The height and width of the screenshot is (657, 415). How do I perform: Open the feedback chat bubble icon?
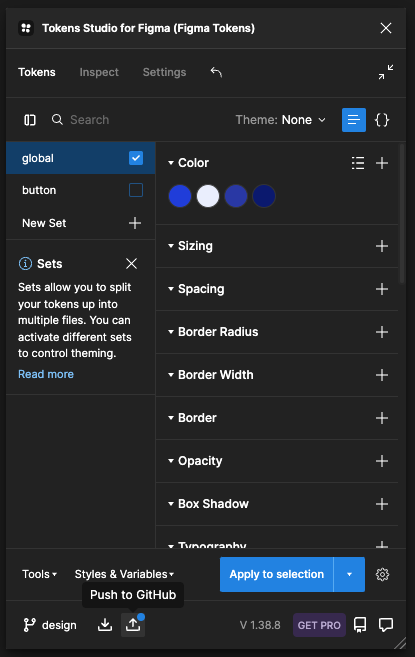[386, 625]
